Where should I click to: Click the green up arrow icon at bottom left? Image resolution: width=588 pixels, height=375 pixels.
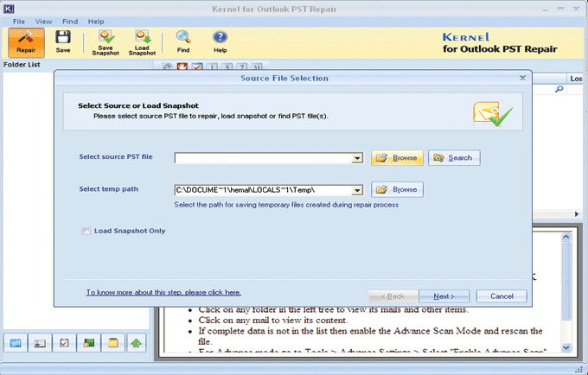point(137,343)
